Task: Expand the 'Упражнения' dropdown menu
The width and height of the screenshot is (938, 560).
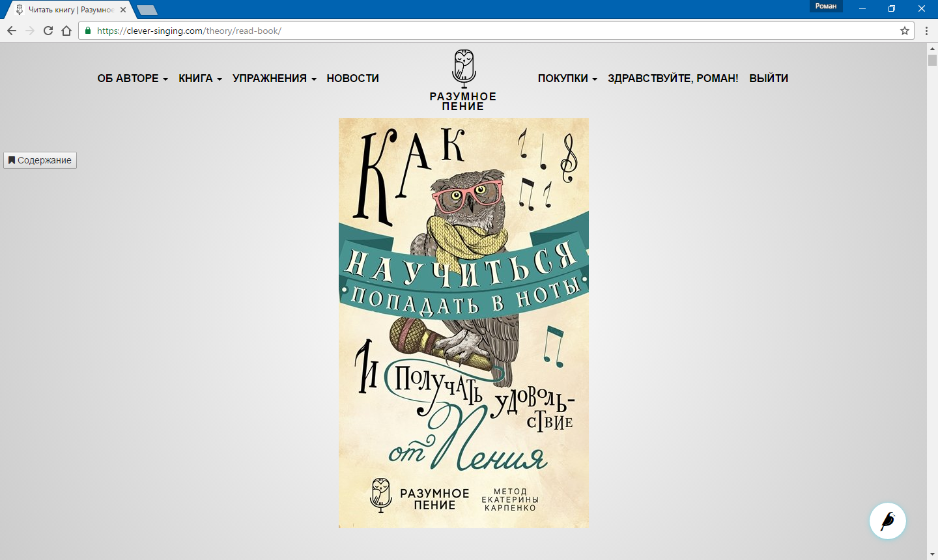Action: [x=274, y=78]
